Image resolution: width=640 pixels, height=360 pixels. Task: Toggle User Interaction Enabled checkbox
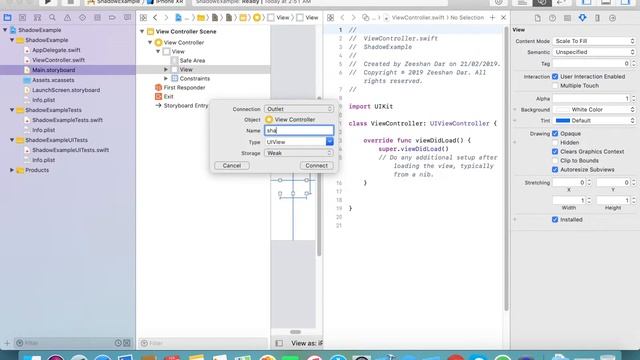coord(555,76)
